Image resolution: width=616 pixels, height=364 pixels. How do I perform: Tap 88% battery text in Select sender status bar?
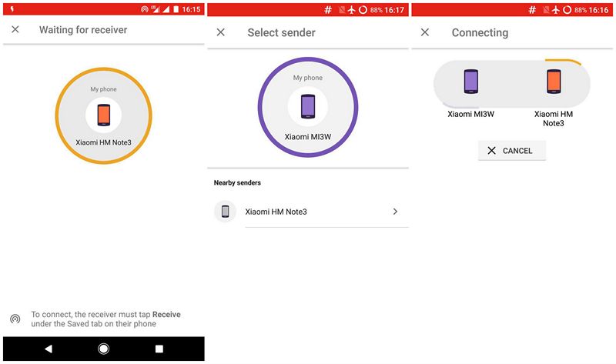click(x=377, y=10)
